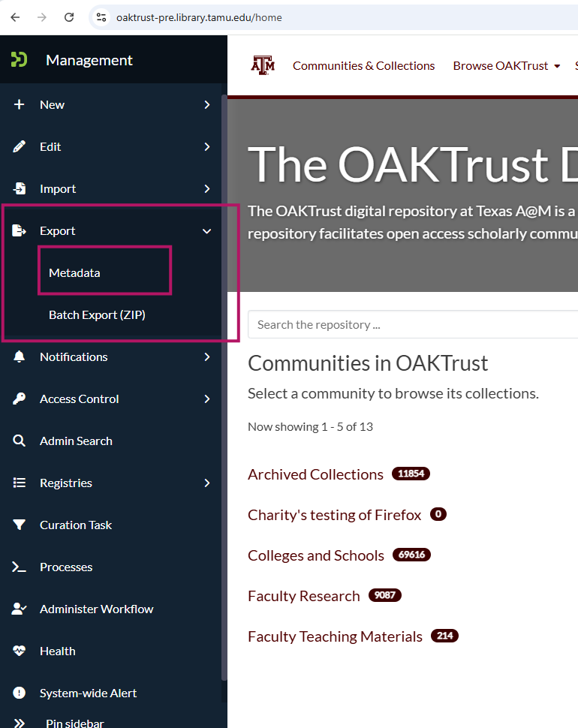Collapse the Export menu chevron
This screenshot has width=578, height=728.
[x=207, y=231]
